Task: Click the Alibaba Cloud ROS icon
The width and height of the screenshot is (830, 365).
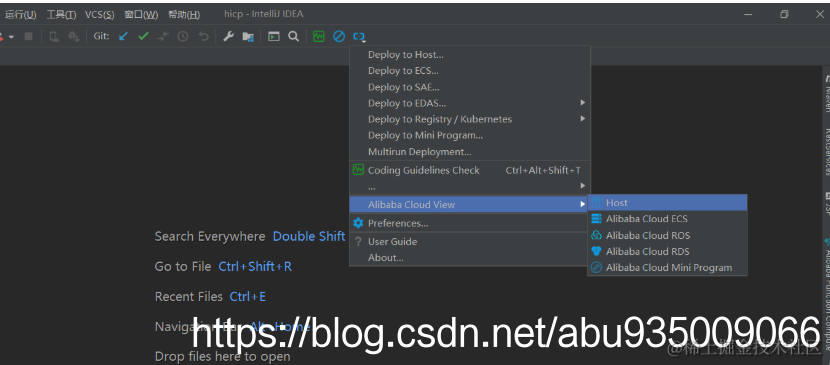Action: coord(597,235)
